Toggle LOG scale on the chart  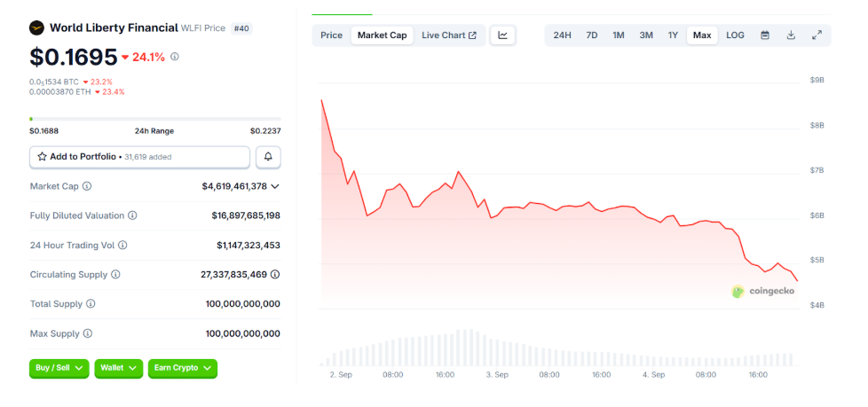coord(735,35)
